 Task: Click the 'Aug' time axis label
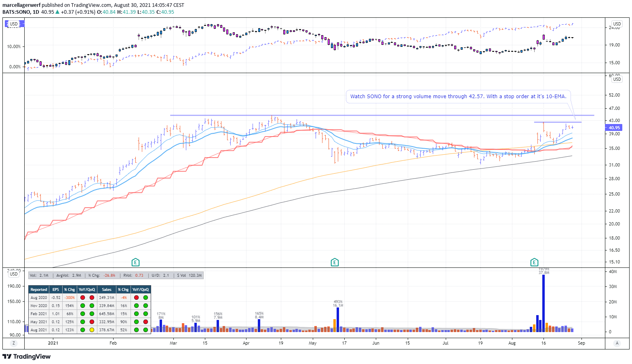click(x=512, y=343)
